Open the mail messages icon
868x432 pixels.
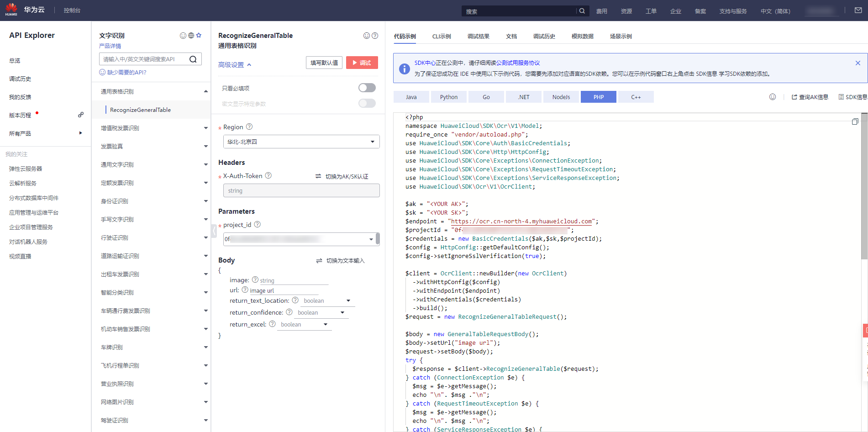858,10
